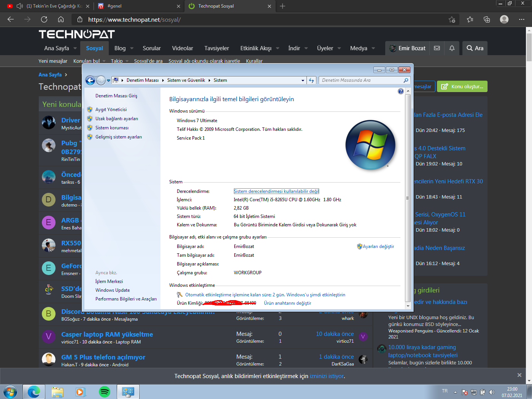Open the volume control in system tray
Image resolution: width=532 pixels, height=399 pixels.
(x=492, y=392)
